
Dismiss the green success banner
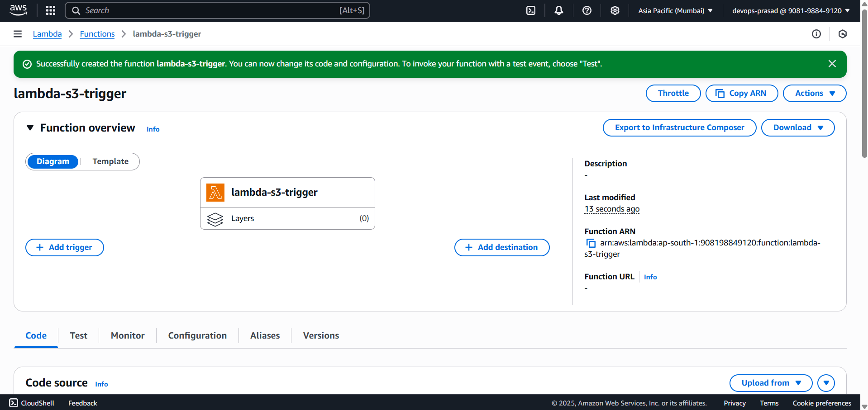832,63
